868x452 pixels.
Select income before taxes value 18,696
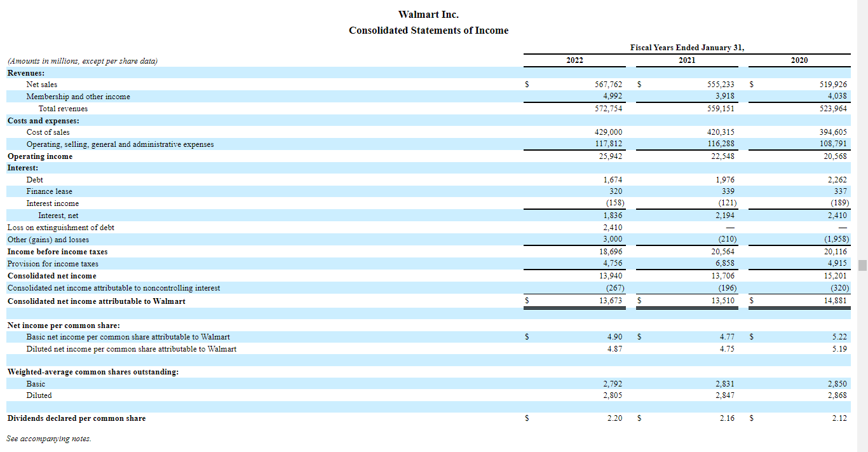click(611, 252)
